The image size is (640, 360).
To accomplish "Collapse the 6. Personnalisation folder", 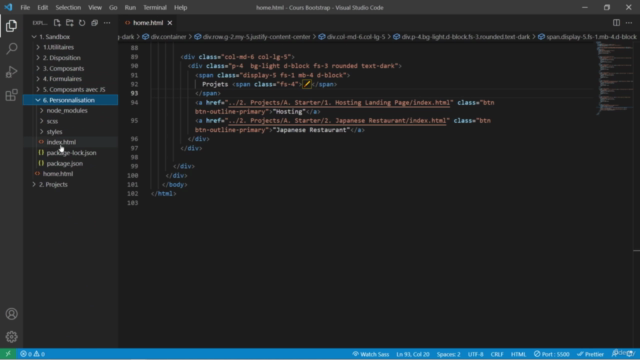I will point(70,100).
